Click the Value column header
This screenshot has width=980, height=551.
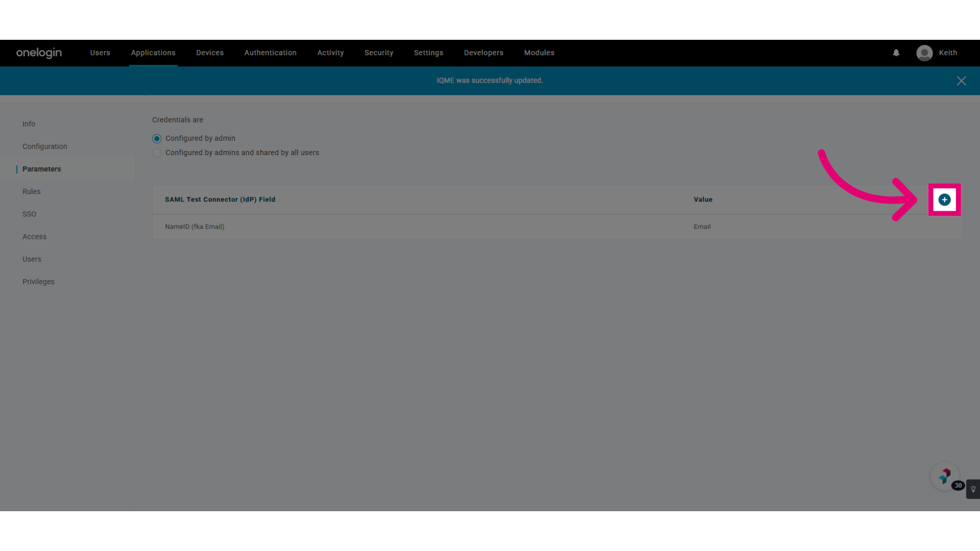click(x=703, y=199)
